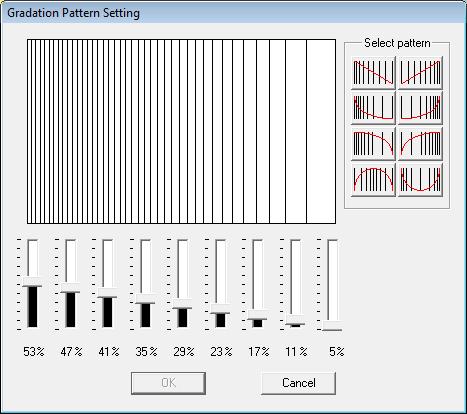
Task: Pick the convex descending curve pattern
Action: (x=373, y=144)
